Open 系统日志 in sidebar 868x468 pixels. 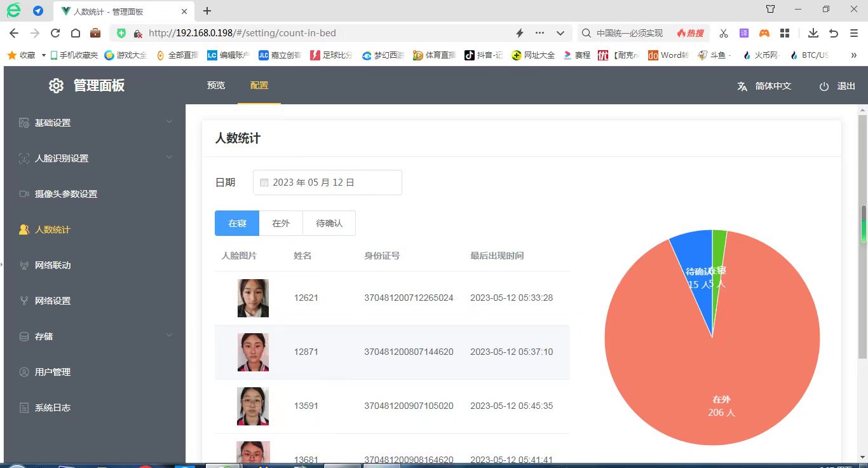coord(95,408)
